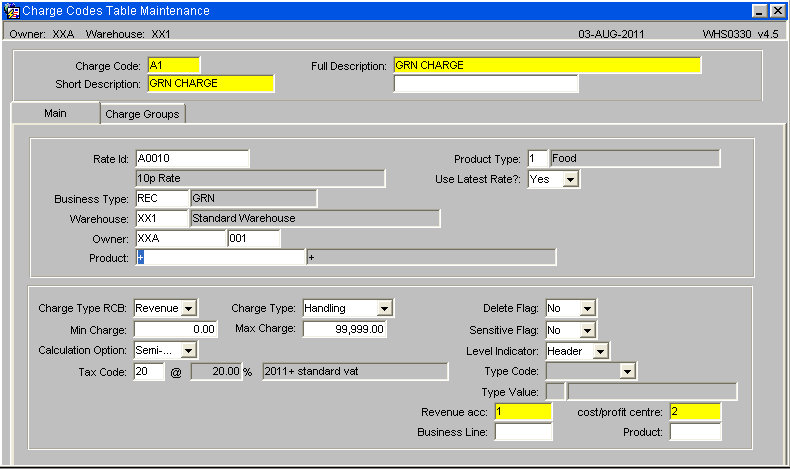The image size is (790, 469).
Task: Click the small Type Value code field
Action: click(556, 391)
